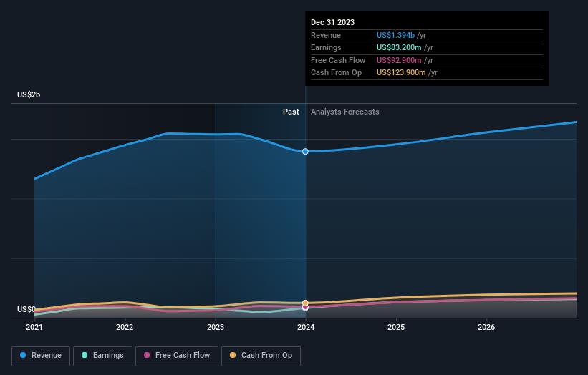The image size is (588, 375).
Task: Click the US$83.200m earnings value
Action: coord(399,47)
